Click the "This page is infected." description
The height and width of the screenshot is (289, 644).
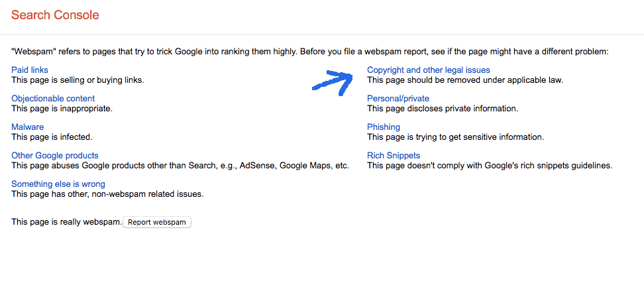[x=52, y=137]
